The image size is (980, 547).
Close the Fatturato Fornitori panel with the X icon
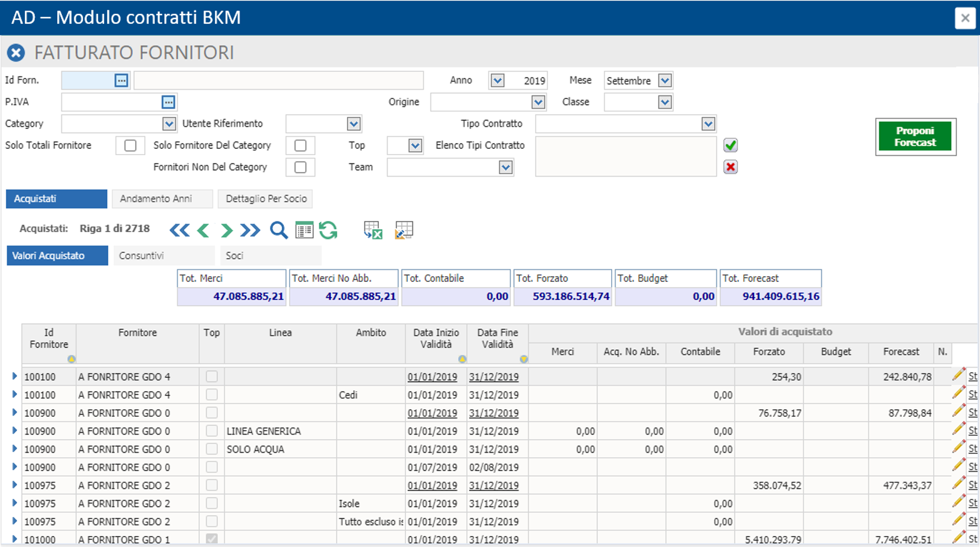pyautogui.click(x=16, y=53)
